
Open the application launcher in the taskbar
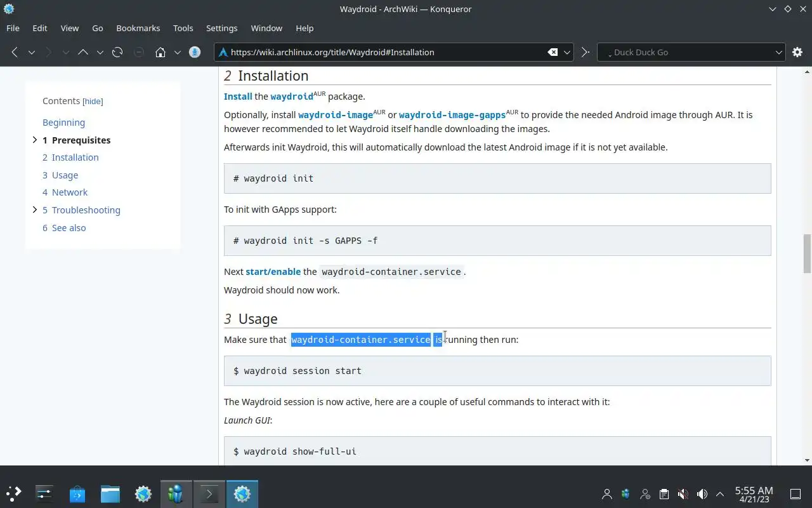point(14,493)
